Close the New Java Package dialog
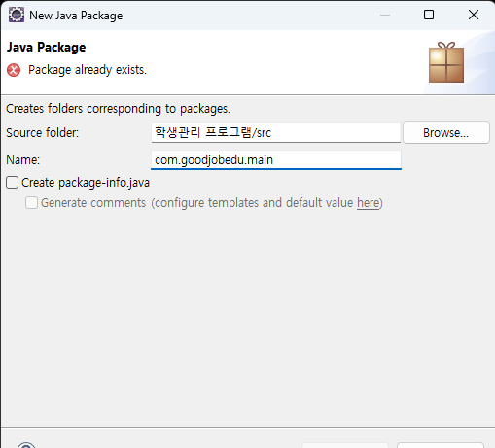 pyautogui.click(x=474, y=15)
